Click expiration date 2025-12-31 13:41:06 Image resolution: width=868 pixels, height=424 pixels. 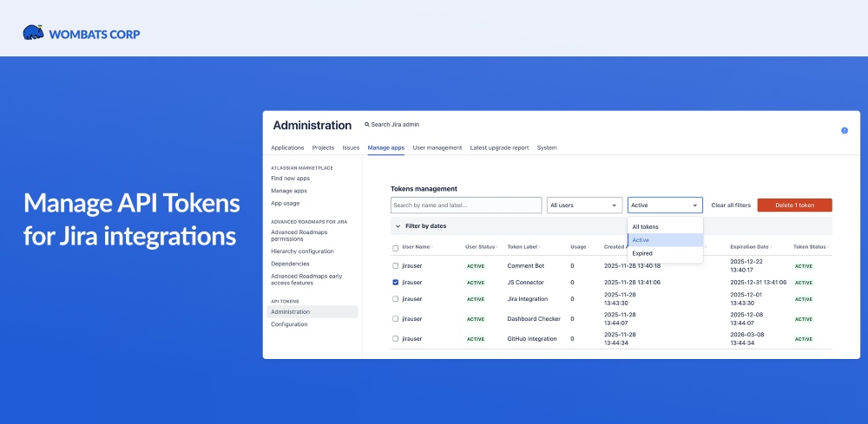point(759,283)
